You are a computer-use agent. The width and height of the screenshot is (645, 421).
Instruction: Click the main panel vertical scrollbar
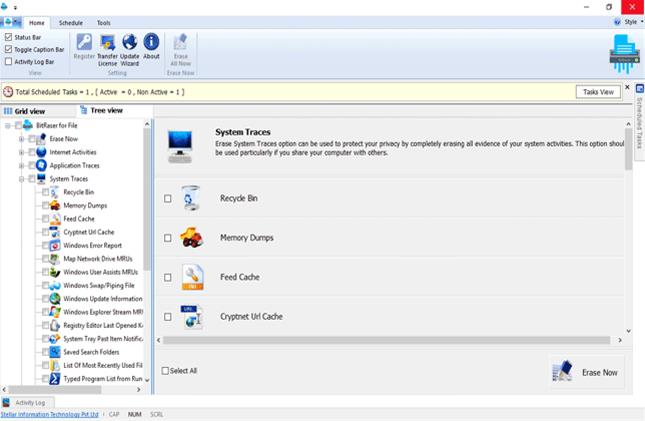[628, 240]
